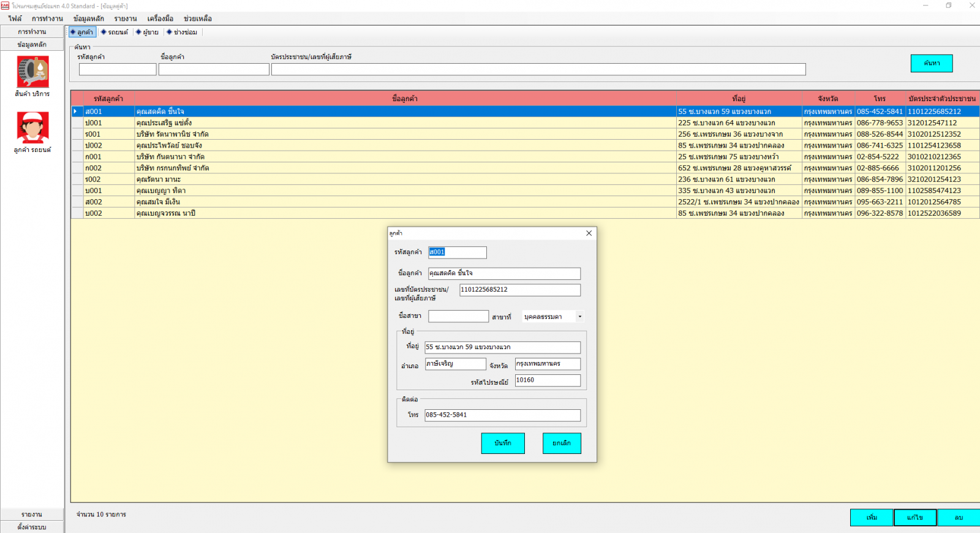980x533 pixels.
Task: Open the เครื่องมือ menu
Action: point(160,18)
